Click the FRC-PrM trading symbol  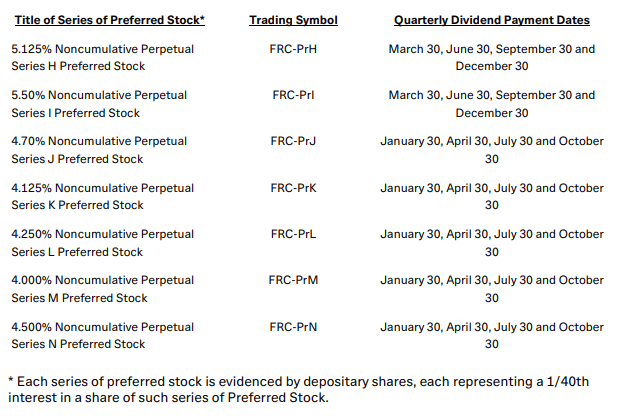293,280
